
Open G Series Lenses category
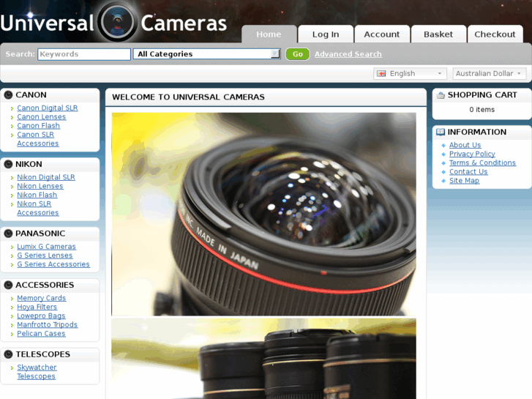[x=45, y=256]
